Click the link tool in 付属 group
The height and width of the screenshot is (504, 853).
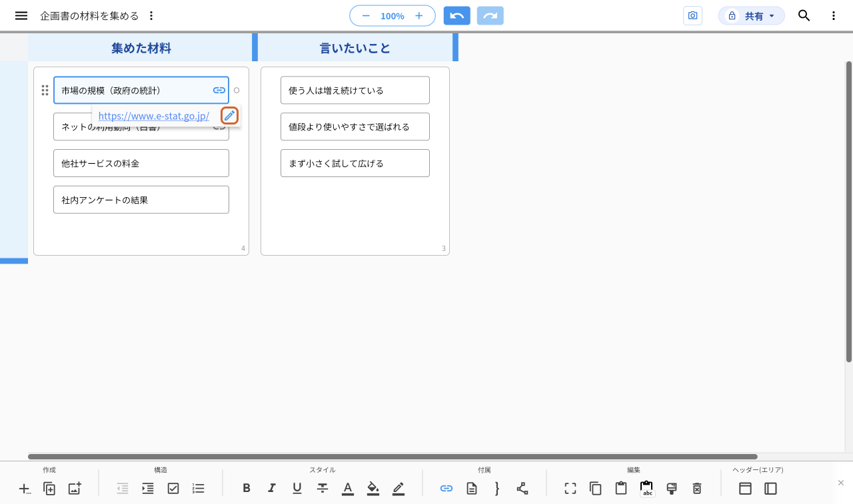coord(446,489)
